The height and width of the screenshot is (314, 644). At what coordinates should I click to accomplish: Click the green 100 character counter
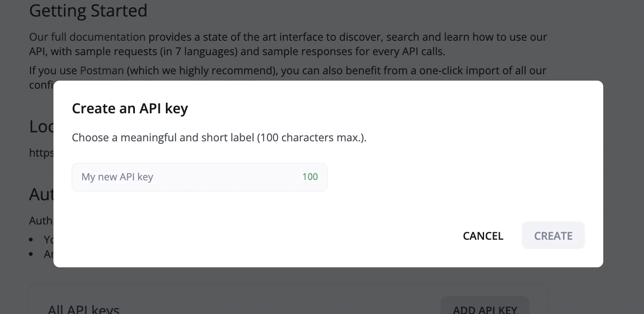click(x=310, y=177)
